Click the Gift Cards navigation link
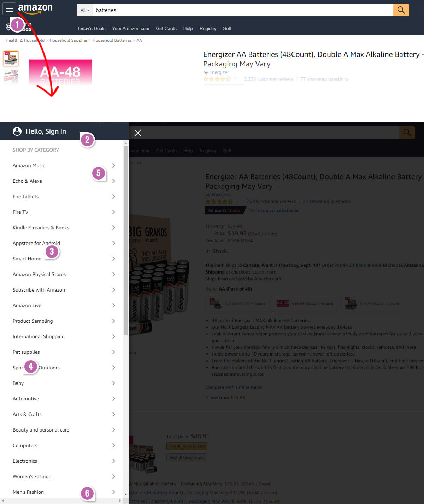Image resolution: width=424 pixels, height=504 pixels. [166, 28]
